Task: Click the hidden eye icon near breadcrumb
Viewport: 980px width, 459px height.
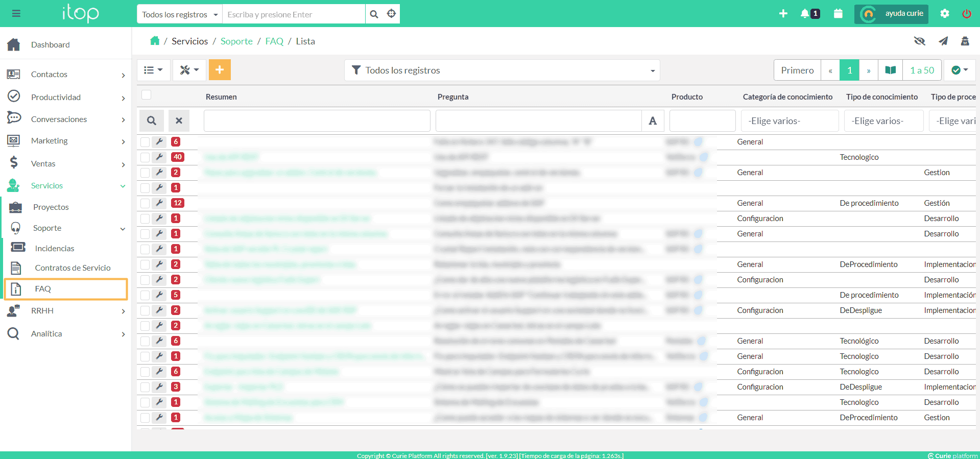Action: pos(920,41)
